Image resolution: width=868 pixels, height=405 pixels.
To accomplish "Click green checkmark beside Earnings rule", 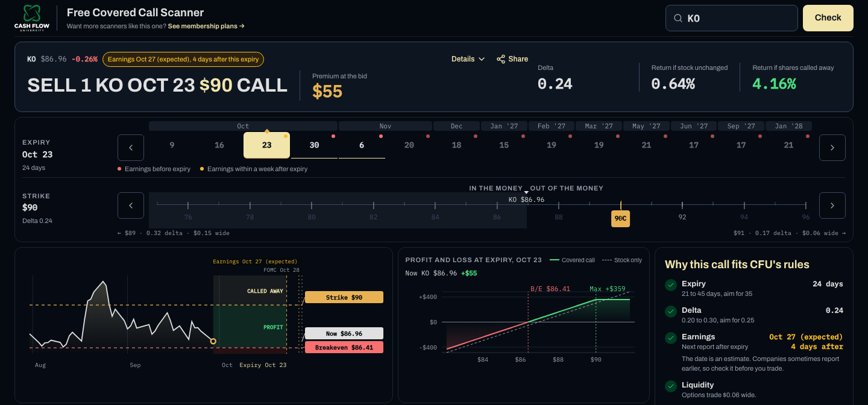I will [x=670, y=338].
